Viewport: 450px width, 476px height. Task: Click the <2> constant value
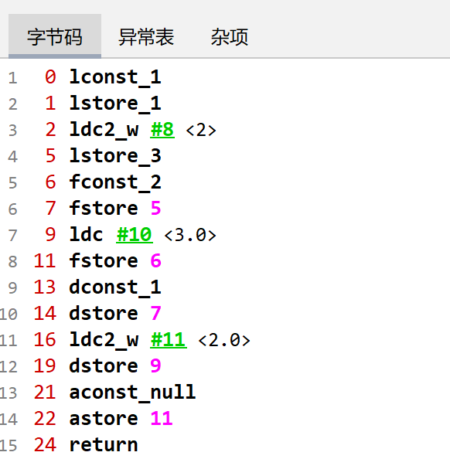click(201, 131)
